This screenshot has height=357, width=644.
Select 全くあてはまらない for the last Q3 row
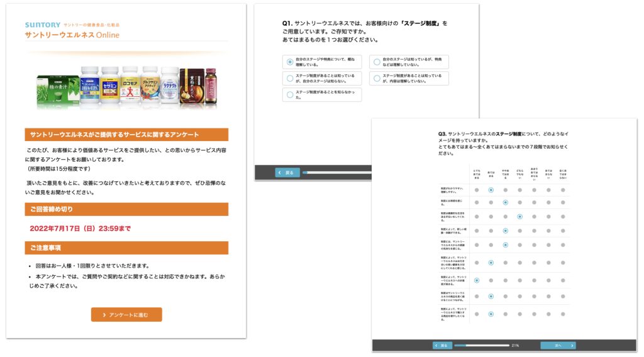[563, 314]
